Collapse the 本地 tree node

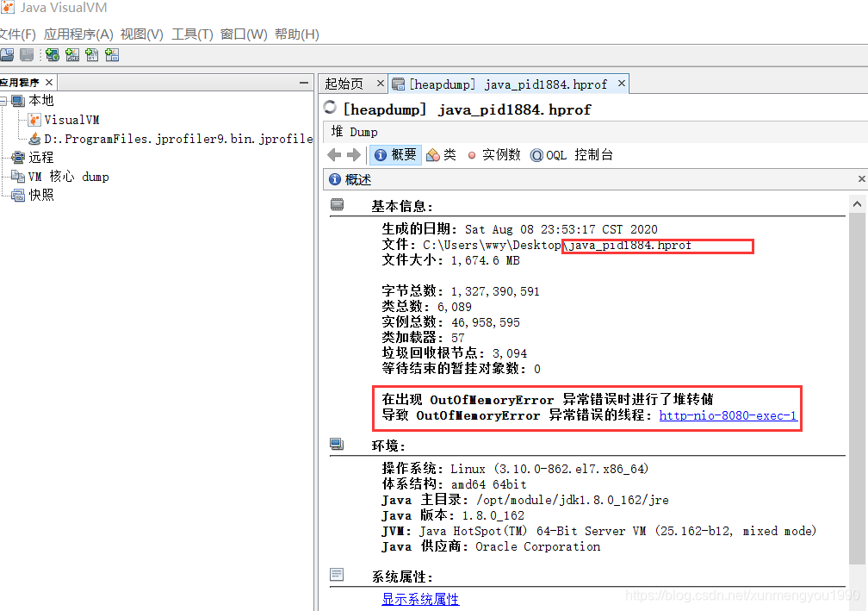click(x=3, y=101)
